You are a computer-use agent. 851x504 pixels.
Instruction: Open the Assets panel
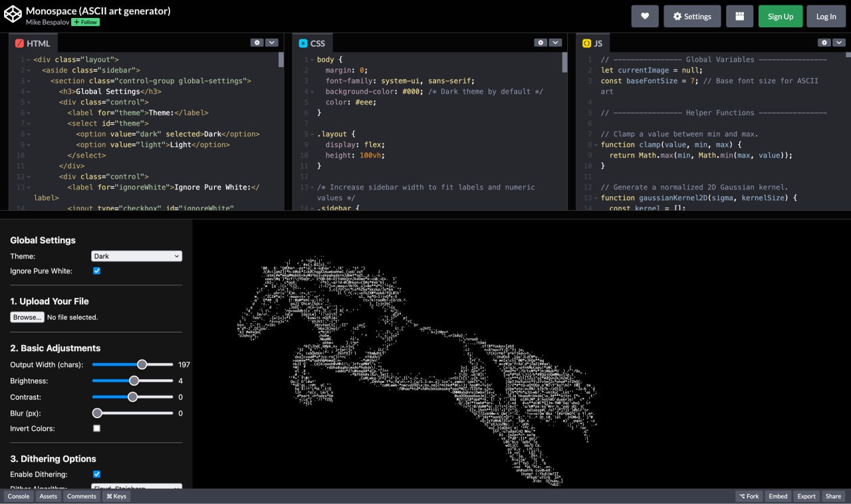[49, 496]
